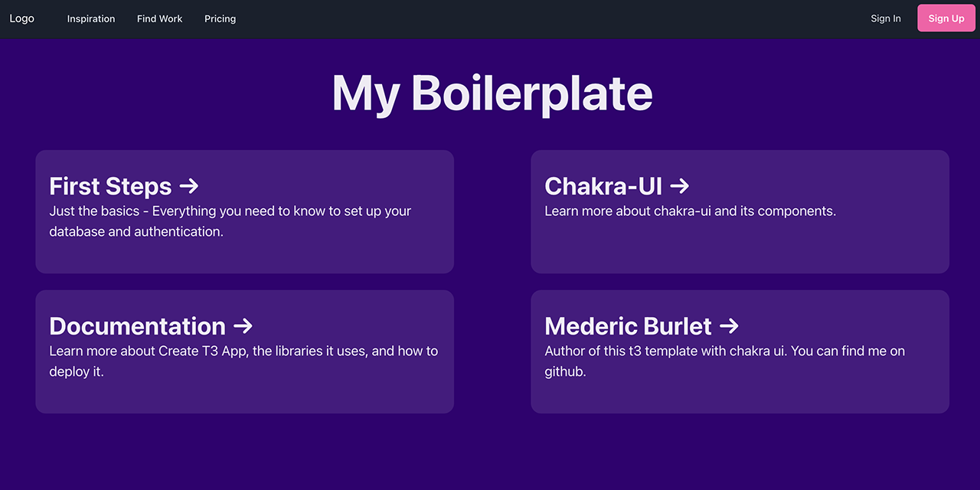This screenshot has height=490, width=980.
Task: Open the Documentation card
Action: [244, 351]
